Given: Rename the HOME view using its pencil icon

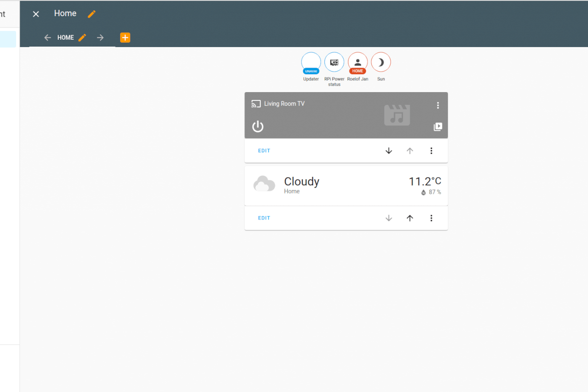Looking at the screenshot, I should [82, 37].
